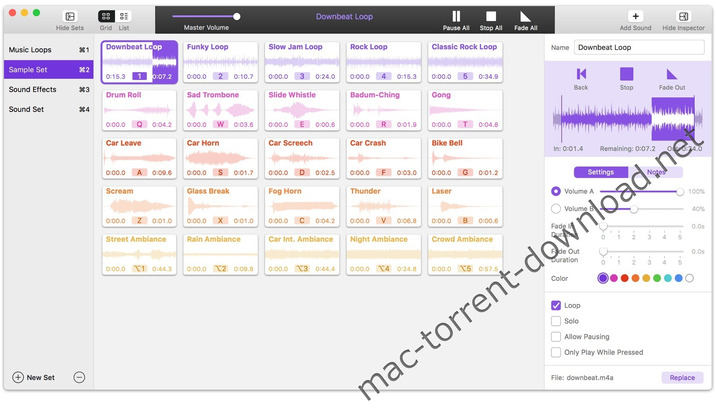Pick the orange color swatch

point(635,278)
